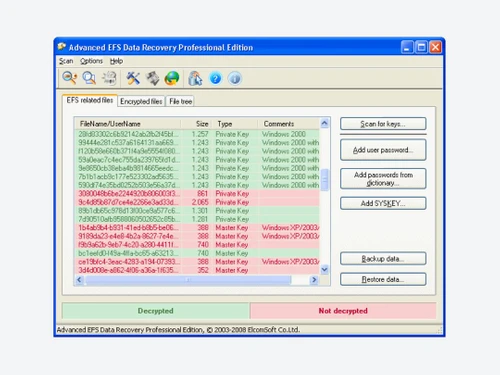Image resolution: width=500 pixels, height=375 pixels.
Task: Open the Scan menu
Action: pyautogui.click(x=66, y=61)
